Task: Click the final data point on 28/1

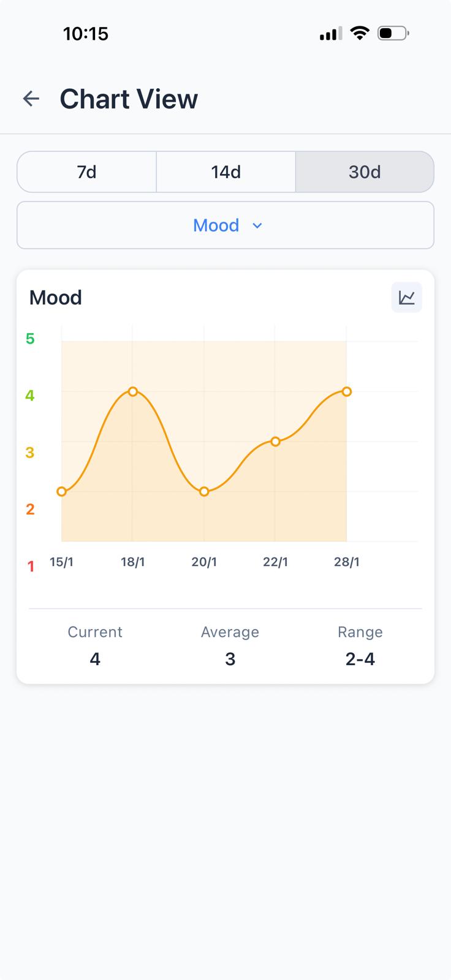Action: point(347,391)
